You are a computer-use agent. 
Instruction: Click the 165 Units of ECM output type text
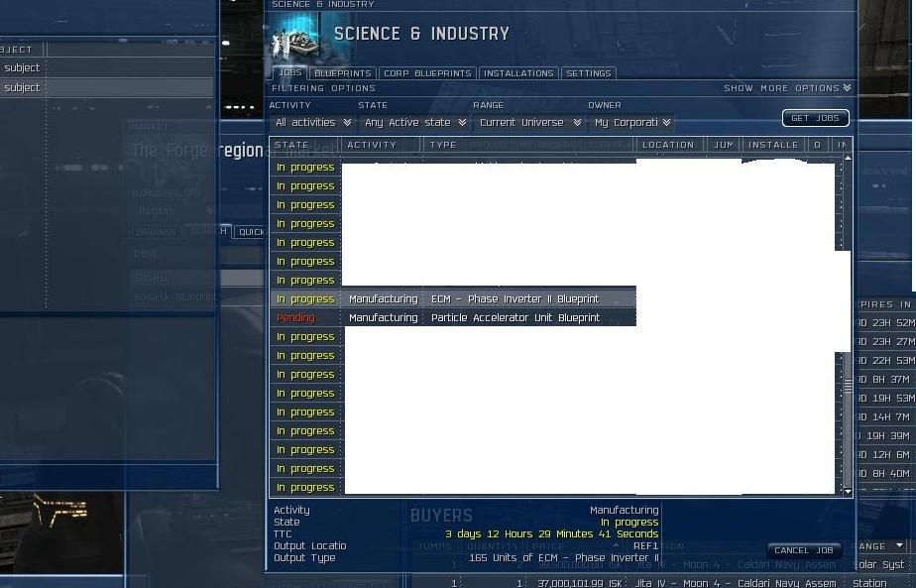(564, 557)
